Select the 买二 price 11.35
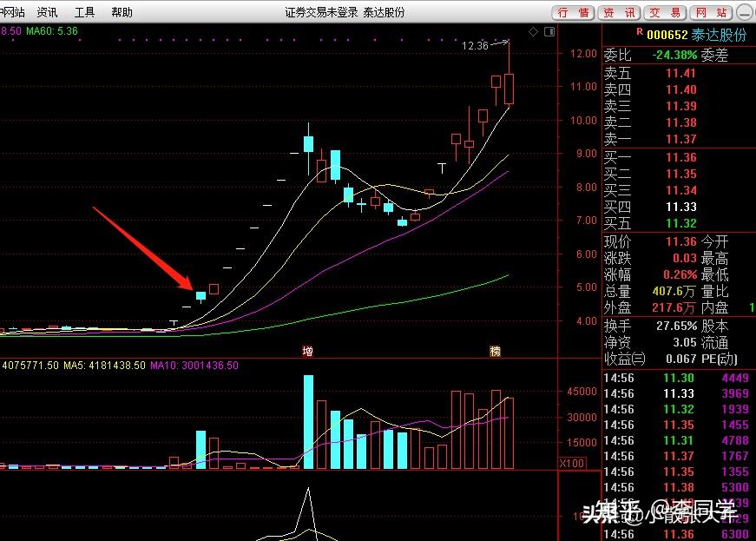Image resolution: width=756 pixels, height=541 pixels. click(x=680, y=174)
